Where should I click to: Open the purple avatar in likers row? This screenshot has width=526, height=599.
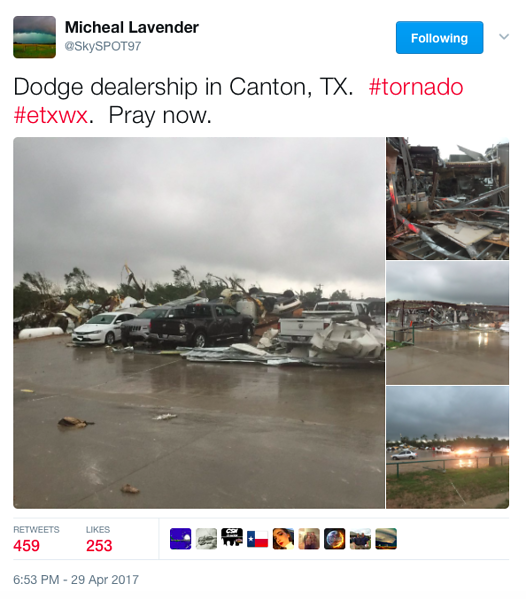pyautogui.click(x=180, y=539)
